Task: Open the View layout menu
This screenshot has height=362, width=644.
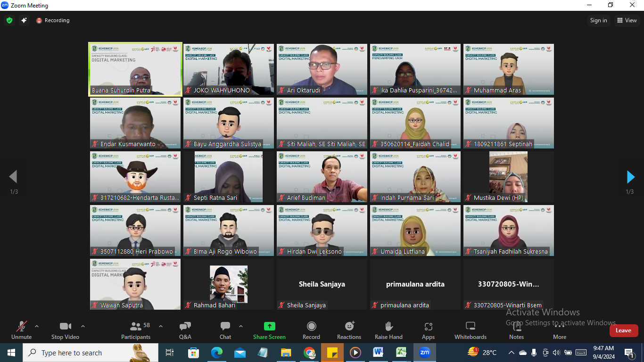Action: coord(627,20)
